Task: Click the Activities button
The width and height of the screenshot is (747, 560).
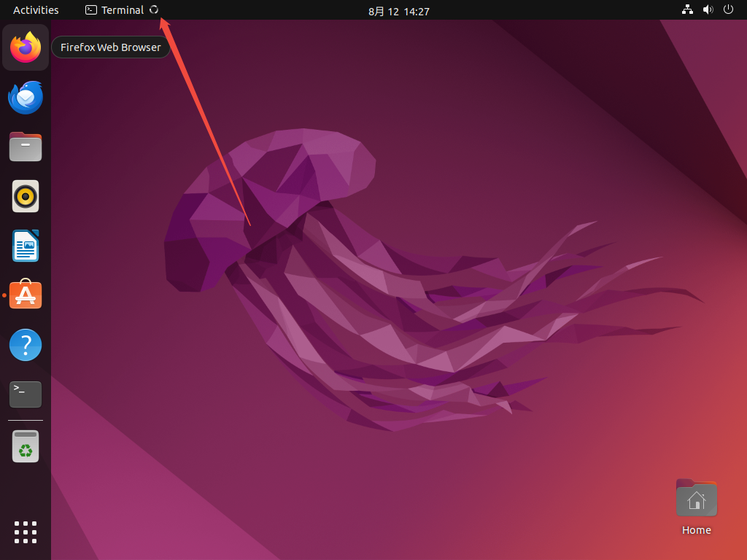Action: point(36,10)
